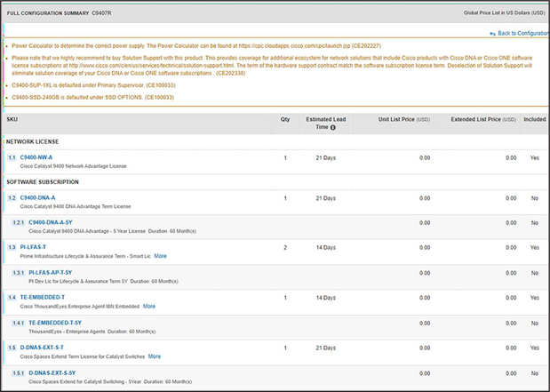The height and width of the screenshot is (392, 550).
Task: Click line number 1.4.1 badge
Action: [18, 324]
